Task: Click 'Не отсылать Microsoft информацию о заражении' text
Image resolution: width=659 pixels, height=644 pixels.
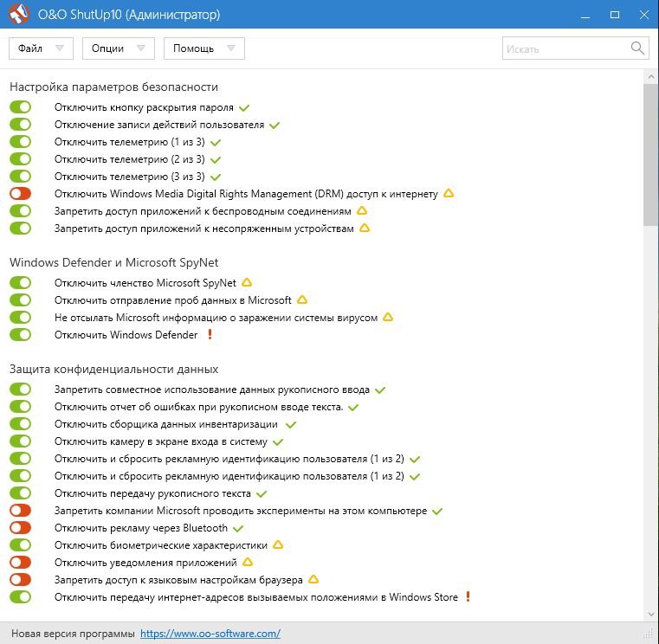Action: 216,318
